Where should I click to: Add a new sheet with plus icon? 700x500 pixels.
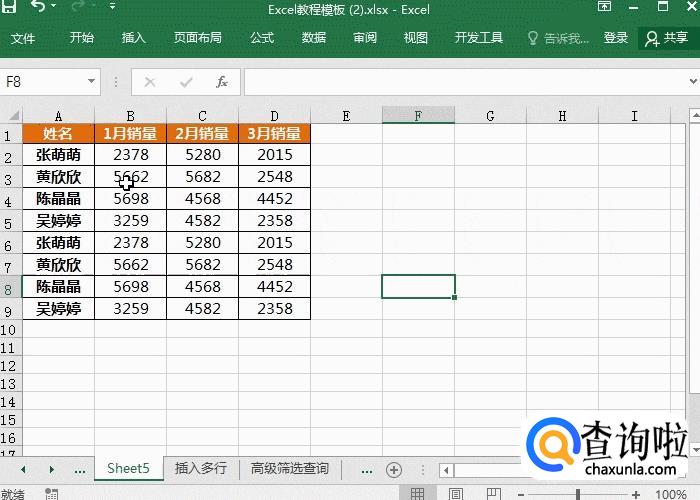point(394,470)
